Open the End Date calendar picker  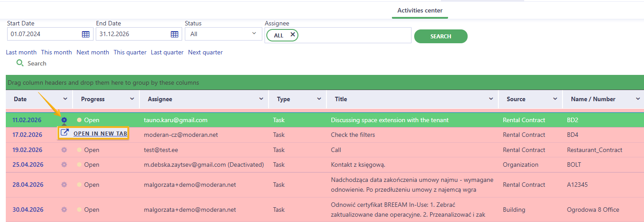[175, 34]
